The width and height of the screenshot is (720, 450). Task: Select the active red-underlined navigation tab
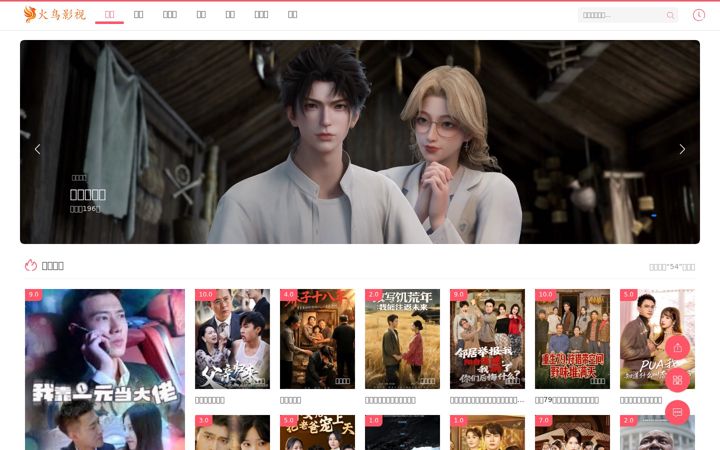point(109,15)
